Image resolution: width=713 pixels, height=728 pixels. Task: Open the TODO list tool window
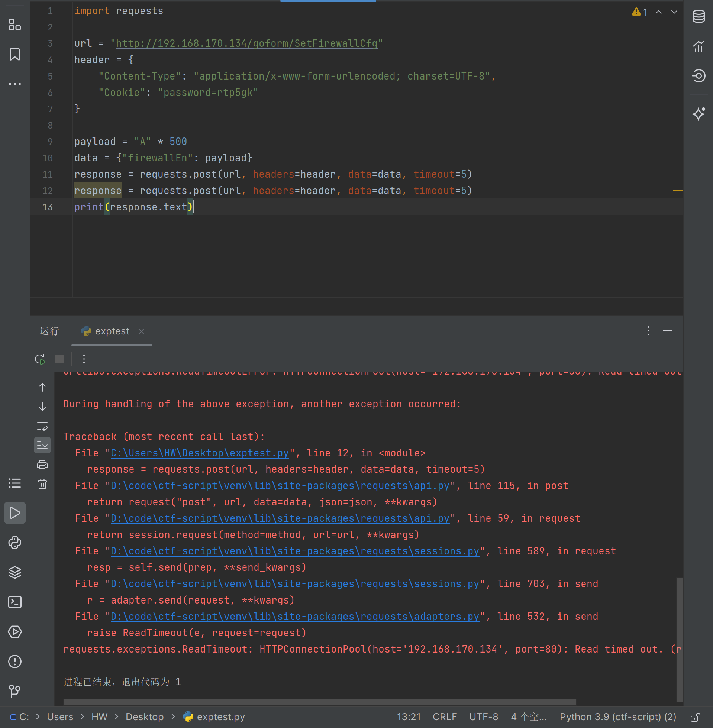click(14, 483)
